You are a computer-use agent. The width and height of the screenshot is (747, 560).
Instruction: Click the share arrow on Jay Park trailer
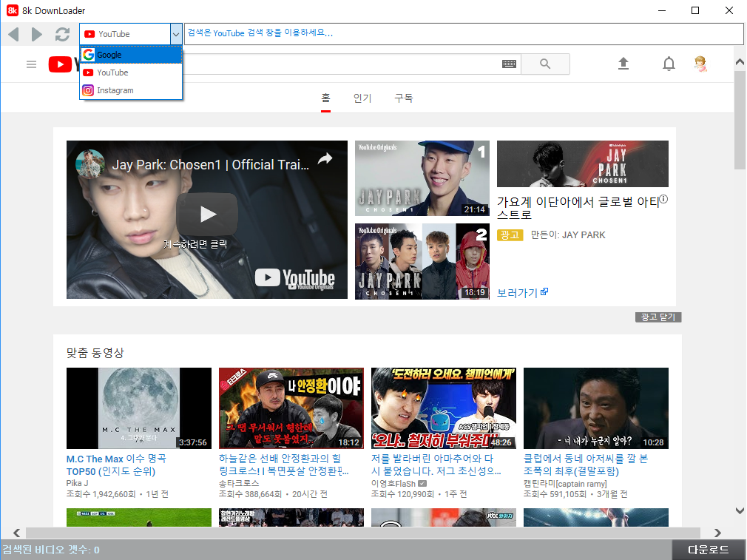(x=325, y=159)
